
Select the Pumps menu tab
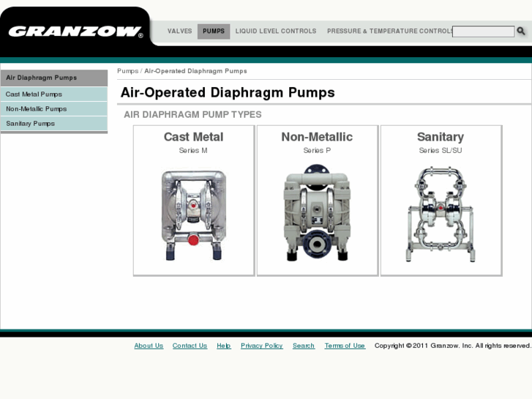click(214, 31)
